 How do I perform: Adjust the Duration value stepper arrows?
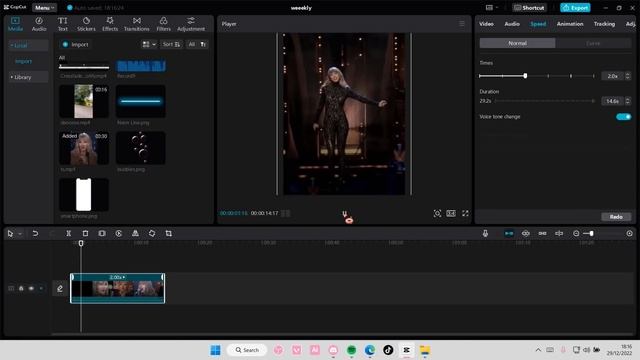click(x=628, y=101)
